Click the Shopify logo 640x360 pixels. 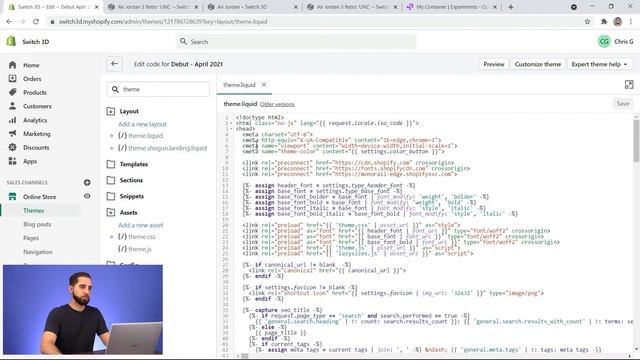click(x=11, y=41)
